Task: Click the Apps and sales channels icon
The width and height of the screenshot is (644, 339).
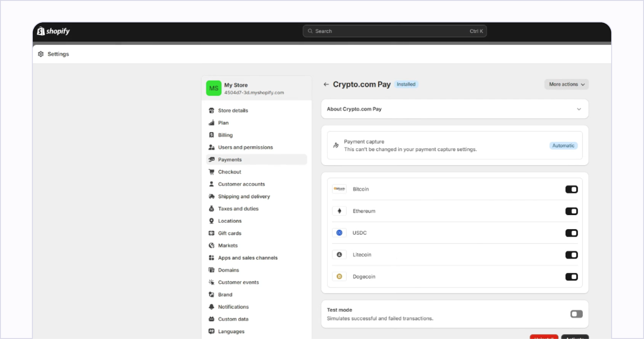Action: [211, 258]
